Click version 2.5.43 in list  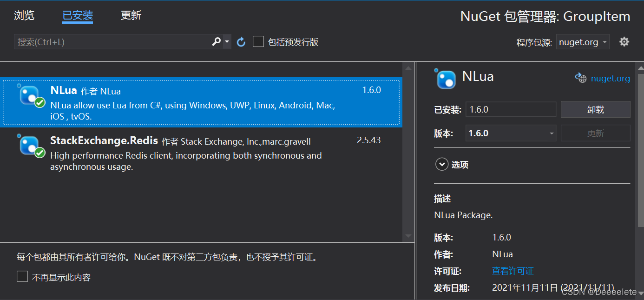point(369,140)
